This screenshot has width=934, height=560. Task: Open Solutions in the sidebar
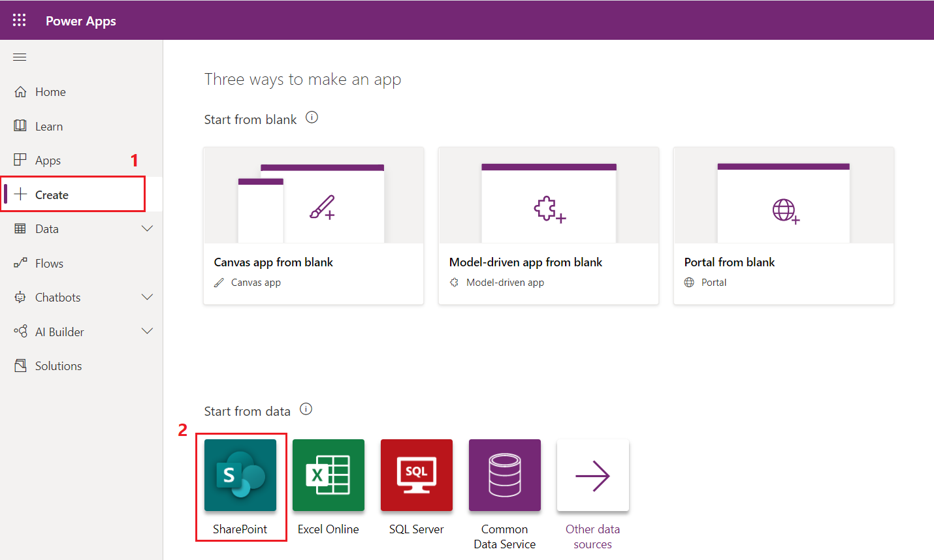click(58, 366)
